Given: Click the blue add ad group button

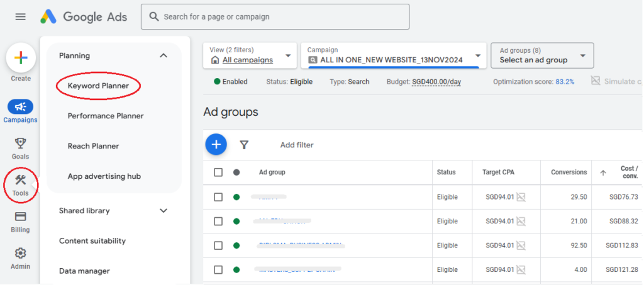Looking at the screenshot, I should click(216, 145).
